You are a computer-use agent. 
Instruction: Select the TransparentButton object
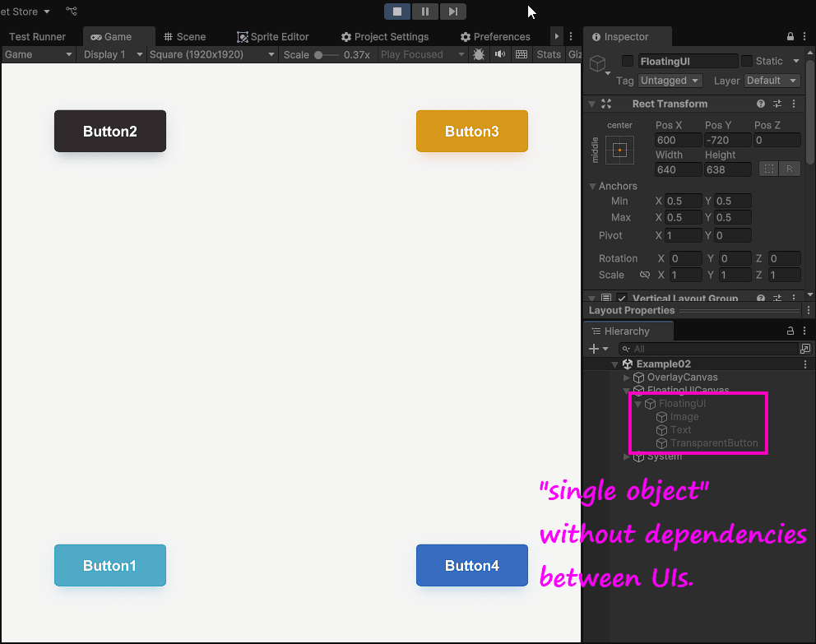tap(713, 443)
